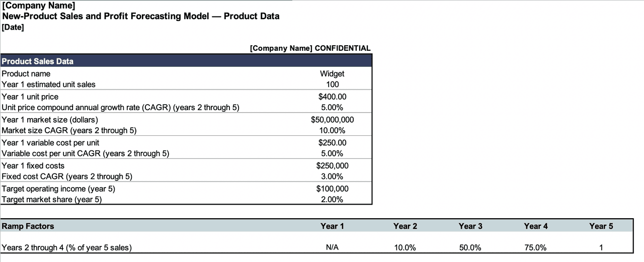Click the Year 5 ramp factor value 1
Image resolution: width=644 pixels, height=262 pixels.
(601, 247)
